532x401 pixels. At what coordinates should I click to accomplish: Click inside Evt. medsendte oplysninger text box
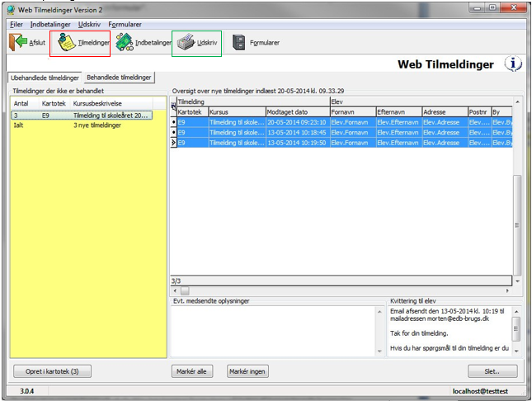[274, 331]
